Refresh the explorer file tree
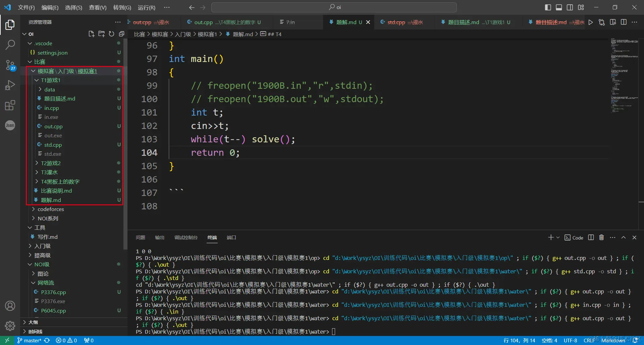 (x=111, y=34)
